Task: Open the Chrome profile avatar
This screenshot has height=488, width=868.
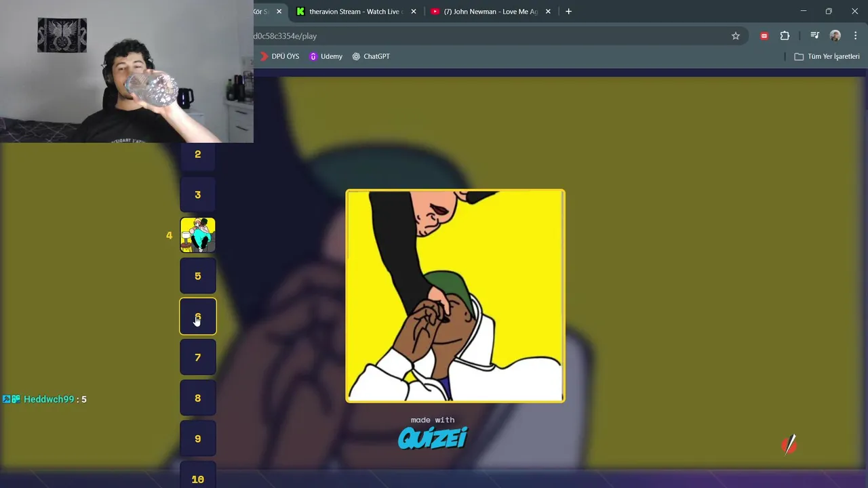Action: click(835, 36)
